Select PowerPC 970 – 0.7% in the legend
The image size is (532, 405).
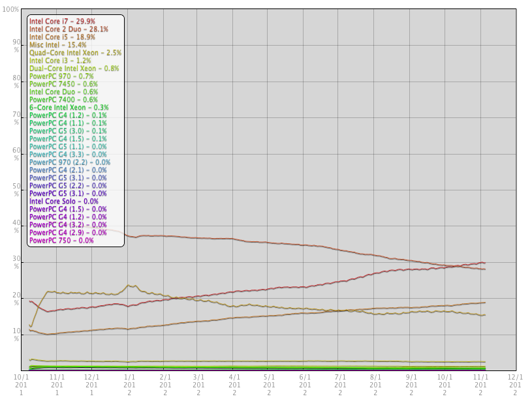click(x=61, y=76)
